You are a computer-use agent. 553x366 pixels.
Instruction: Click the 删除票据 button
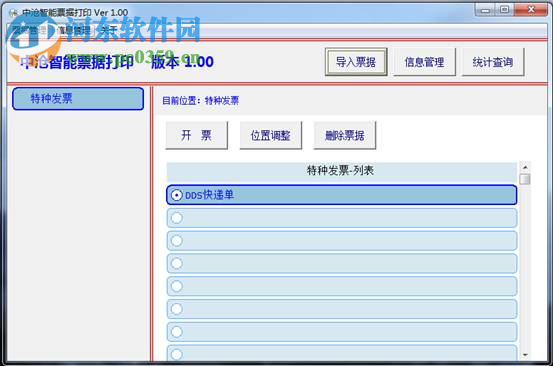(345, 135)
